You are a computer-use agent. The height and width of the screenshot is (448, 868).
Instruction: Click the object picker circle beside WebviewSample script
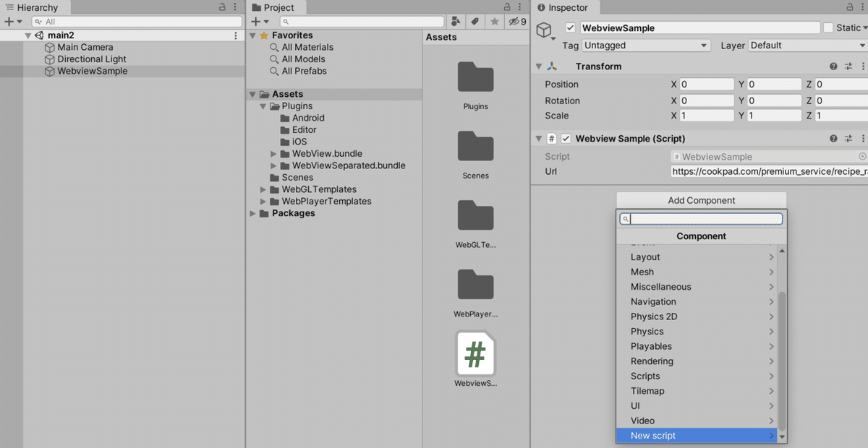coord(861,156)
